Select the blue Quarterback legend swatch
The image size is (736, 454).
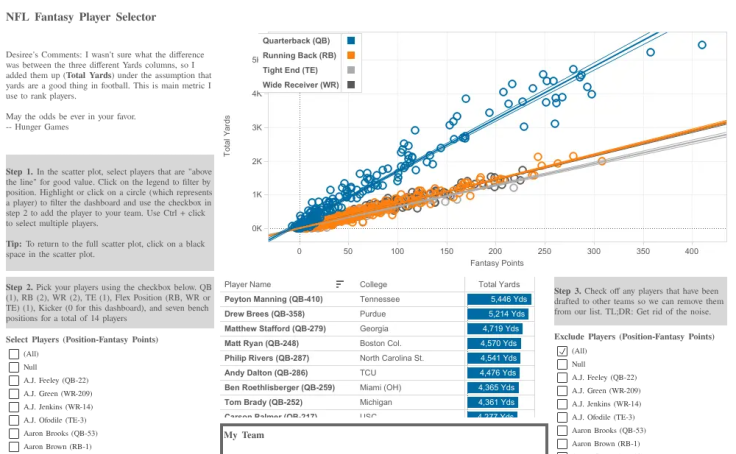[x=351, y=40]
